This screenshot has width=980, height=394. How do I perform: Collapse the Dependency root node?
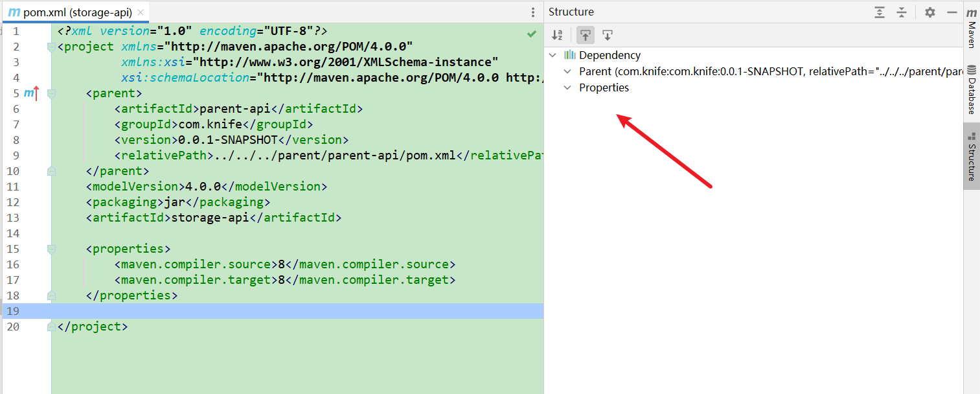click(x=553, y=55)
